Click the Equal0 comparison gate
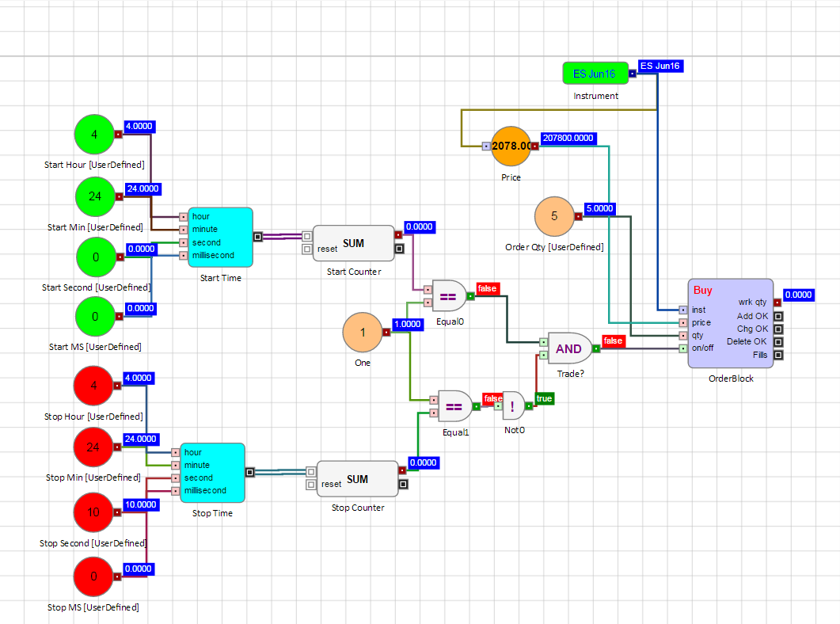This screenshot has width=840, height=624. (x=448, y=296)
